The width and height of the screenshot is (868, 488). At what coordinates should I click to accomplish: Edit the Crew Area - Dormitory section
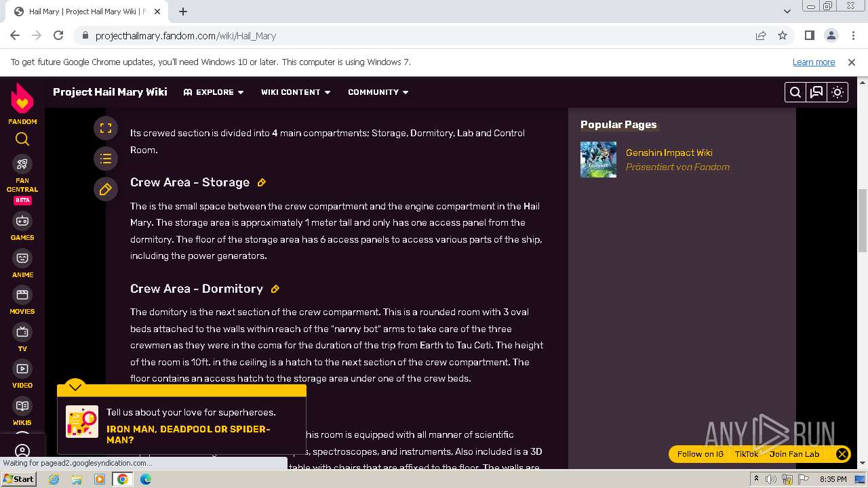[x=275, y=289]
